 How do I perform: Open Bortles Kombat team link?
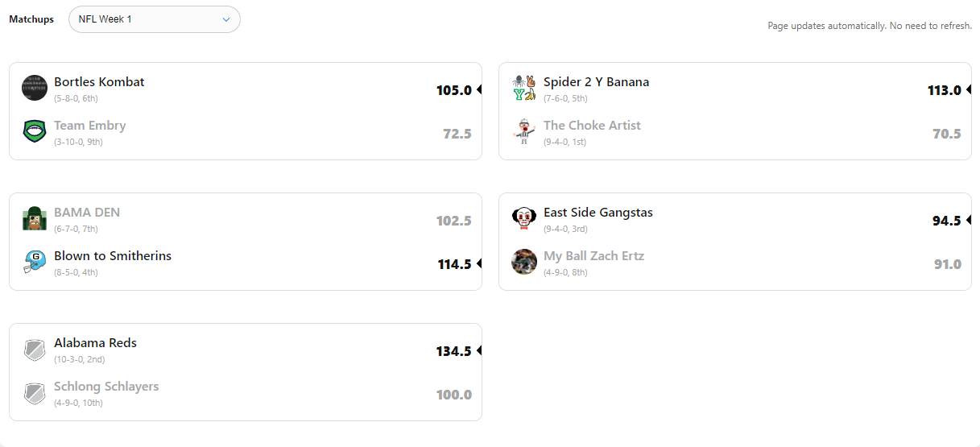click(99, 82)
